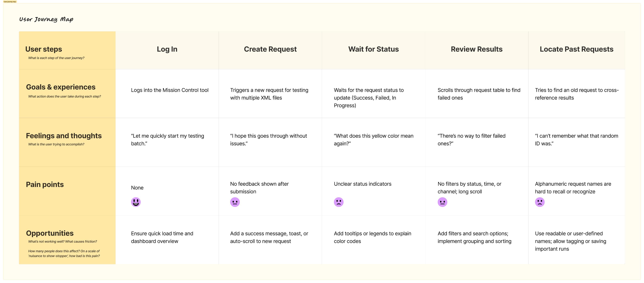Select the 'Goals & experiences' row heading
Viewport: 644px width, 283px height.
click(61, 87)
